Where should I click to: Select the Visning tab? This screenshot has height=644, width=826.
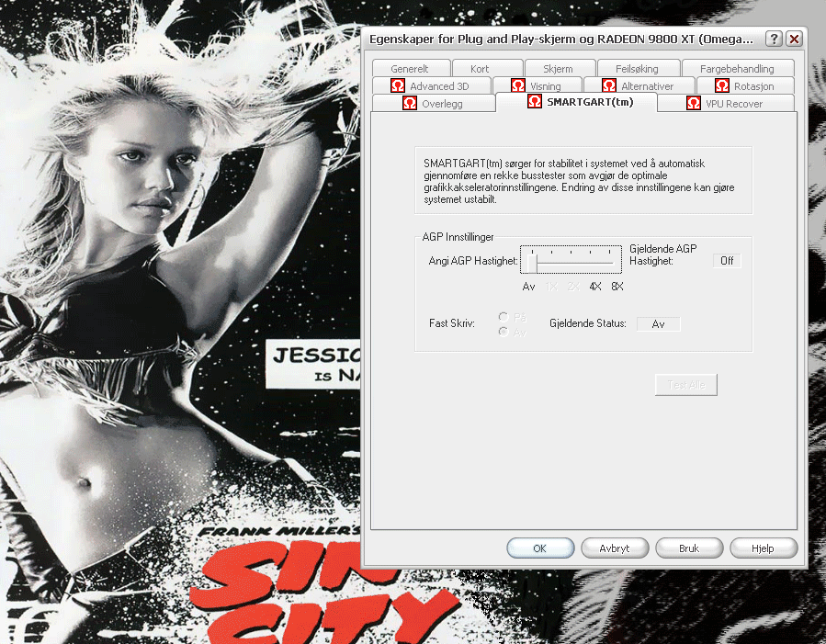pos(537,85)
